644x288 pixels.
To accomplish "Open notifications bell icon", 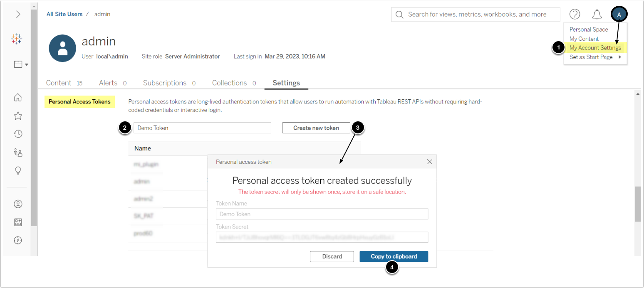I will coord(597,15).
